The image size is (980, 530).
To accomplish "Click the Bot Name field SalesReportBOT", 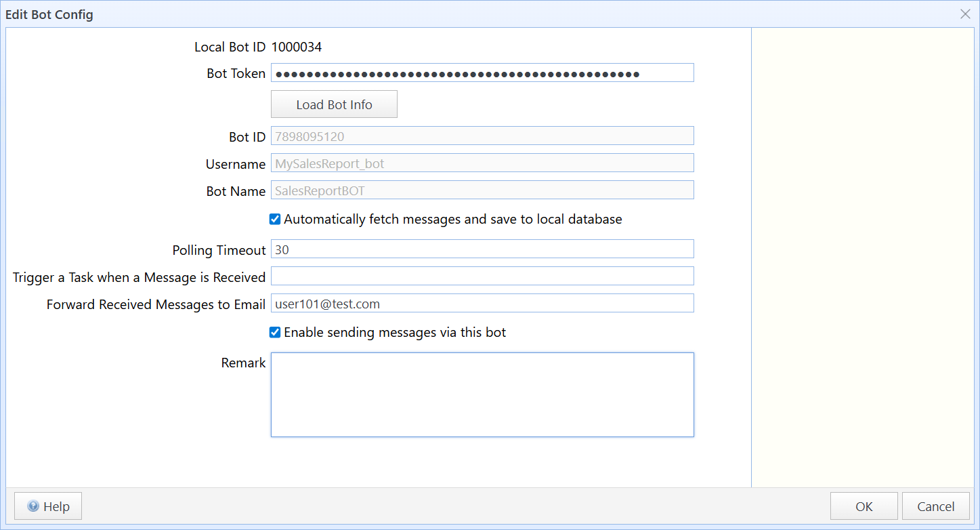I will (482, 190).
